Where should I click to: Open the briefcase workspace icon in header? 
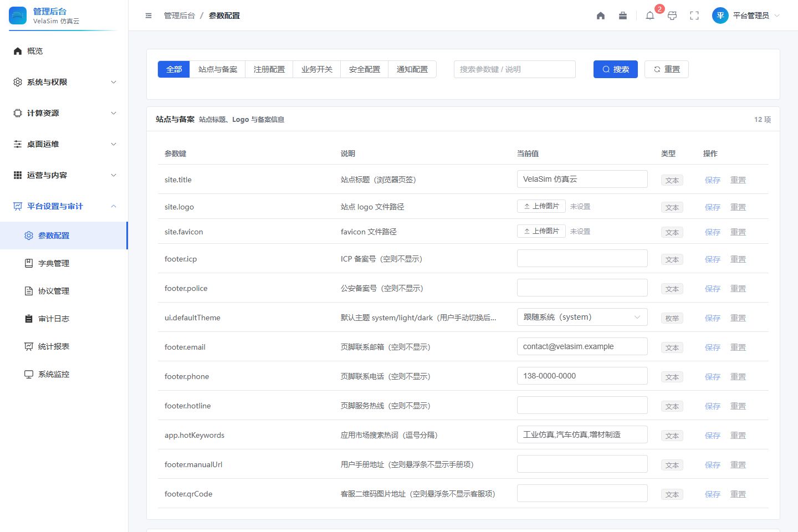(623, 16)
